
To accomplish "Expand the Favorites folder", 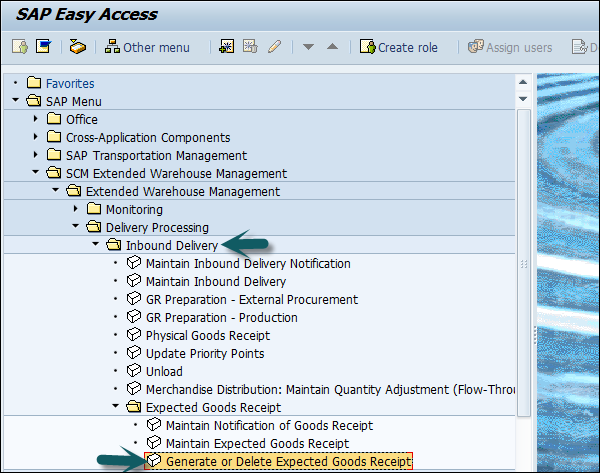I will pyautogui.click(x=17, y=84).
